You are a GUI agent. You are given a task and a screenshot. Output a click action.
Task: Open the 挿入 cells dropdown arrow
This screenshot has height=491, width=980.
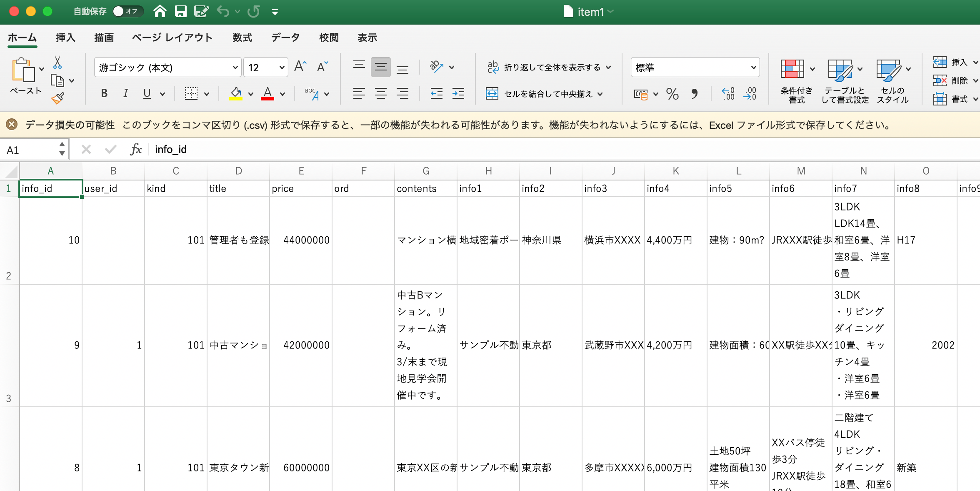coord(975,63)
